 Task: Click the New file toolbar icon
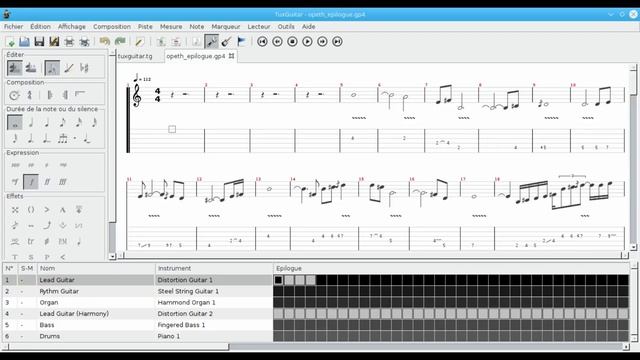pyautogui.click(x=11, y=42)
